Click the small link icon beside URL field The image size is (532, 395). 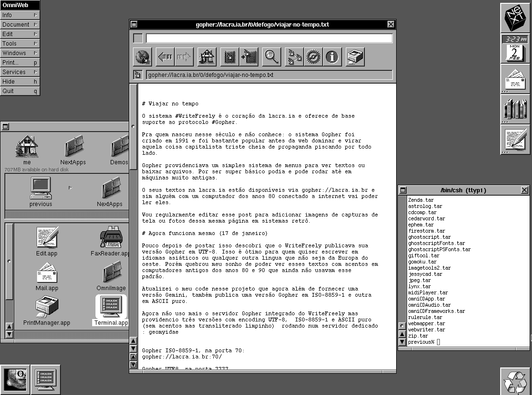(x=137, y=75)
